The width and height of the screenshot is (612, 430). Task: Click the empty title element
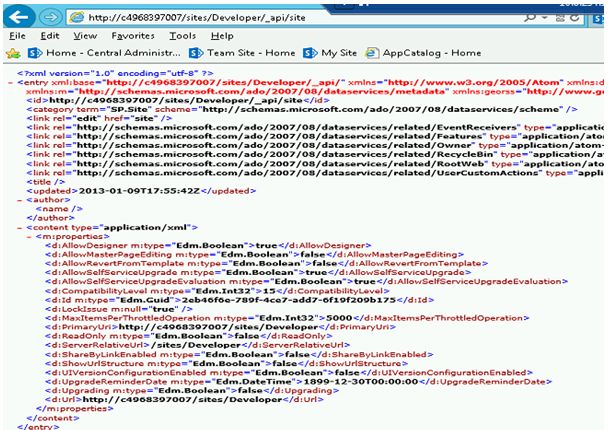(x=46, y=182)
